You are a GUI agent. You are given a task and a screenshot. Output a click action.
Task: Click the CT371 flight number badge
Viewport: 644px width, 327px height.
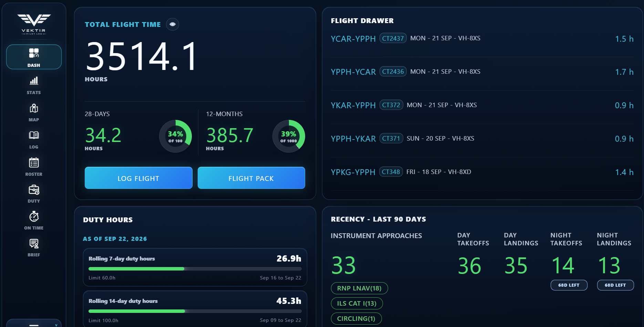(x=391, y=139)
